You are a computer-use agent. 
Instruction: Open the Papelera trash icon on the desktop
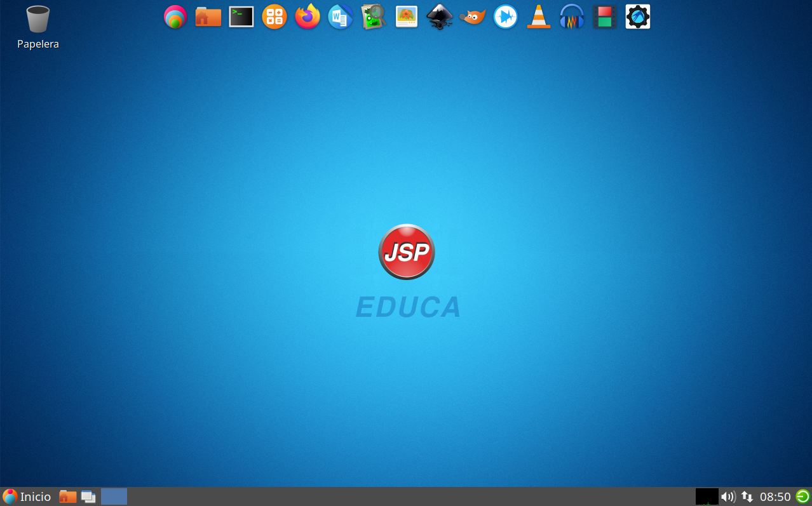coord(38,27)
